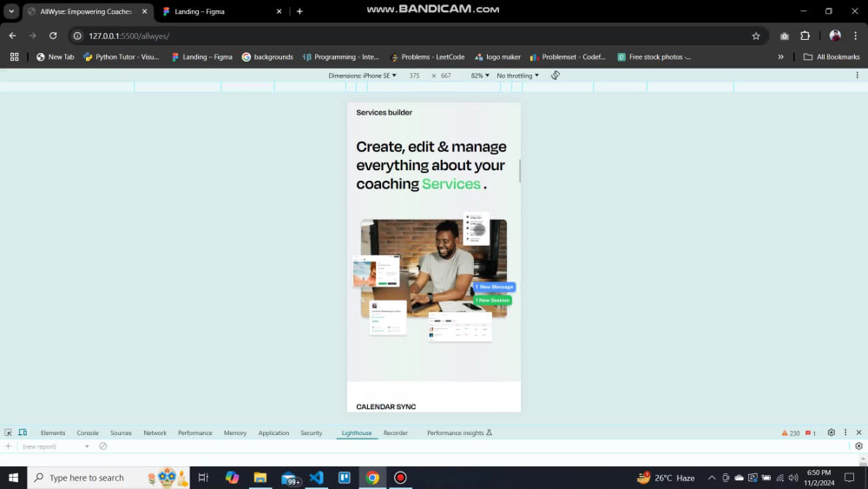Open the device toolbar more options menu
868x489 pixels.
click(x=857, y=76)
